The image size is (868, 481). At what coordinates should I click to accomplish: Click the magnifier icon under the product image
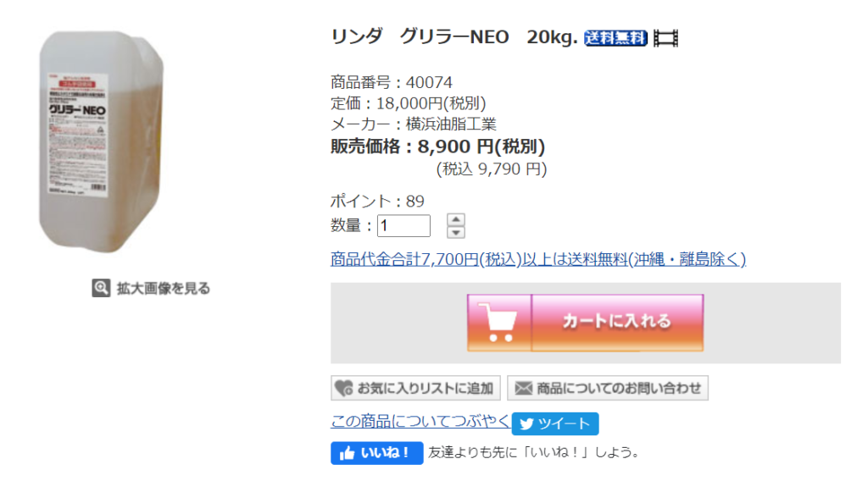tap(101, 288)
